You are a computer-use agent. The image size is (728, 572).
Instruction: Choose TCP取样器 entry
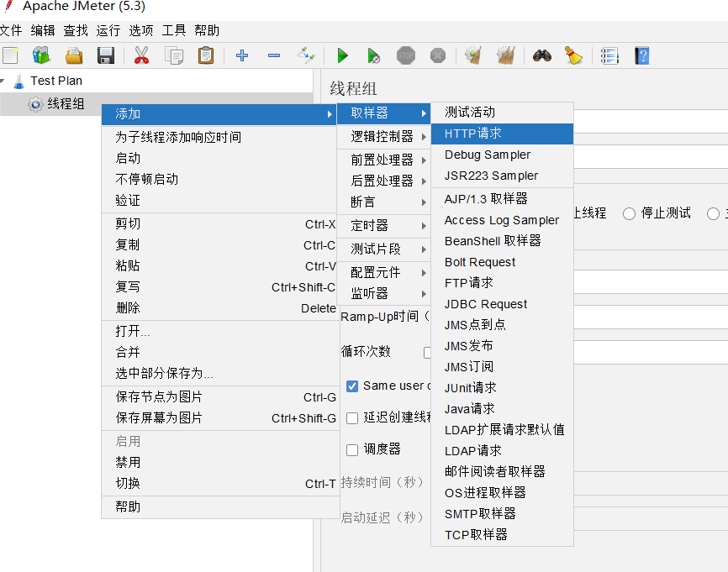tap(503, 535)
